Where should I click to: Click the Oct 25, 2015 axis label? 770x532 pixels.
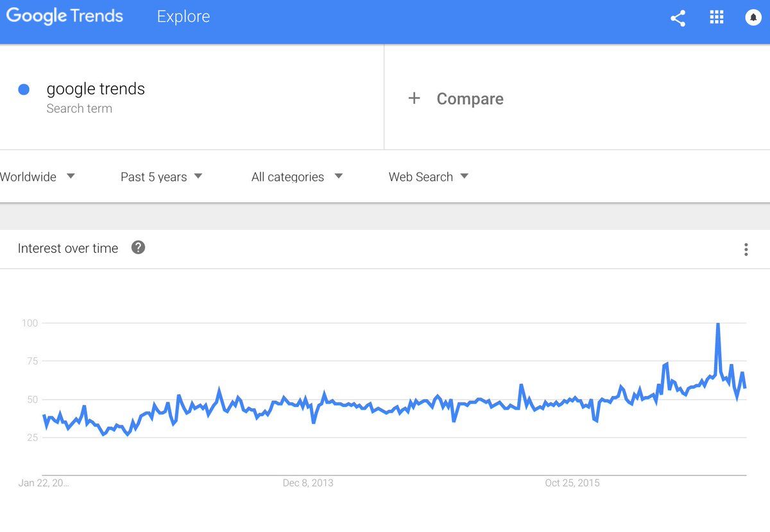[572, 483]
